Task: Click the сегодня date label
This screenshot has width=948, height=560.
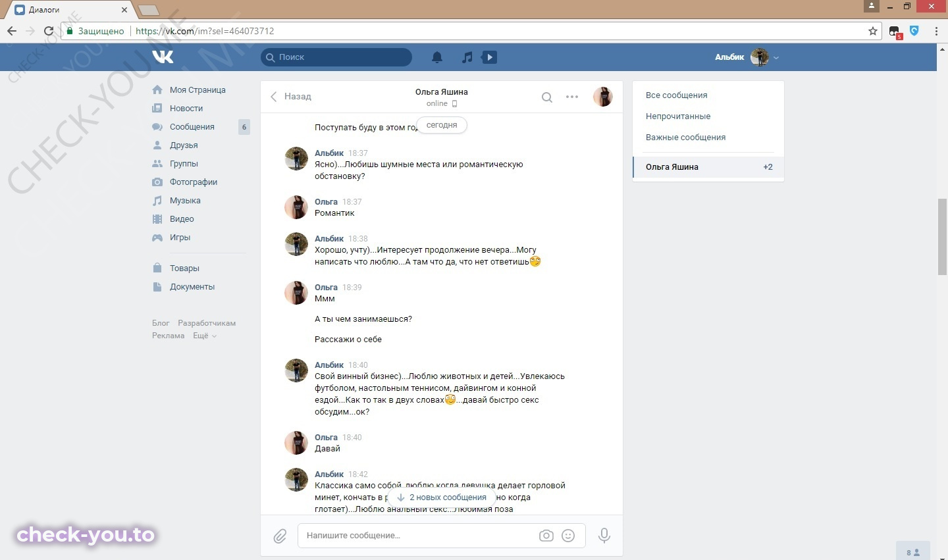Action: tap(442, 125)
